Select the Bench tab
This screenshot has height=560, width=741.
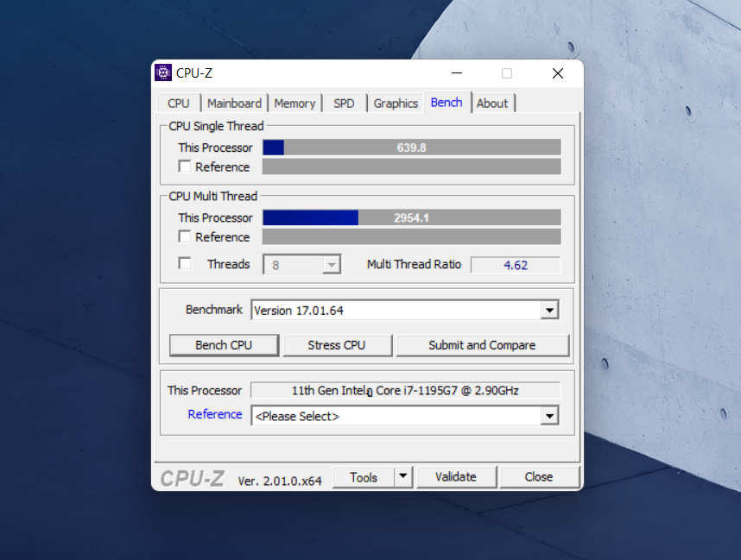pyautogui.click(x=446, y=103)
